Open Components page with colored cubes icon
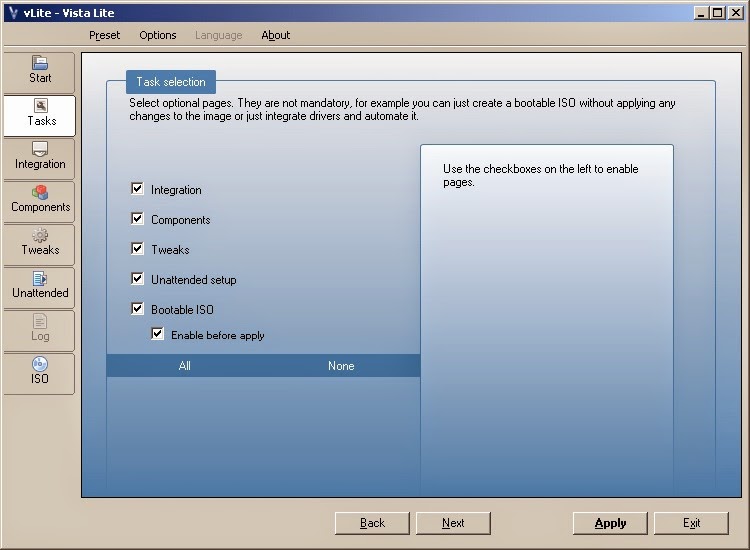Image resolution: width=750 pixels, height=550 pixels. click(39, 201)
